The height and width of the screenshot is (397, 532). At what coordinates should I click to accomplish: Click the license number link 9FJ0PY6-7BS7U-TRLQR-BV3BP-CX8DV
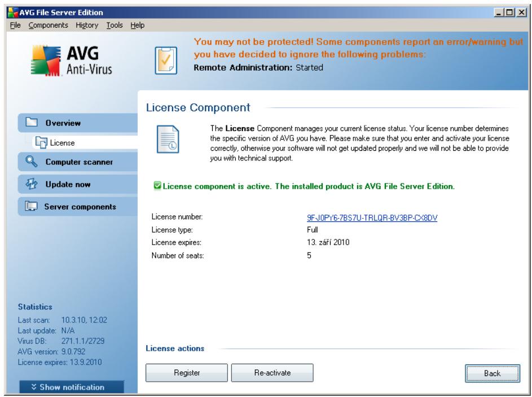pyautogui.click(x=372, y=217)
